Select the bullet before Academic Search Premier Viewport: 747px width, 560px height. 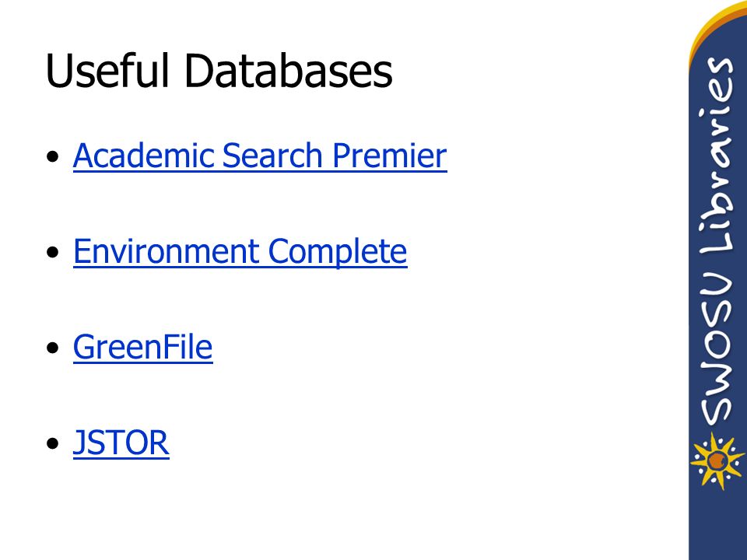pos(53,156)
